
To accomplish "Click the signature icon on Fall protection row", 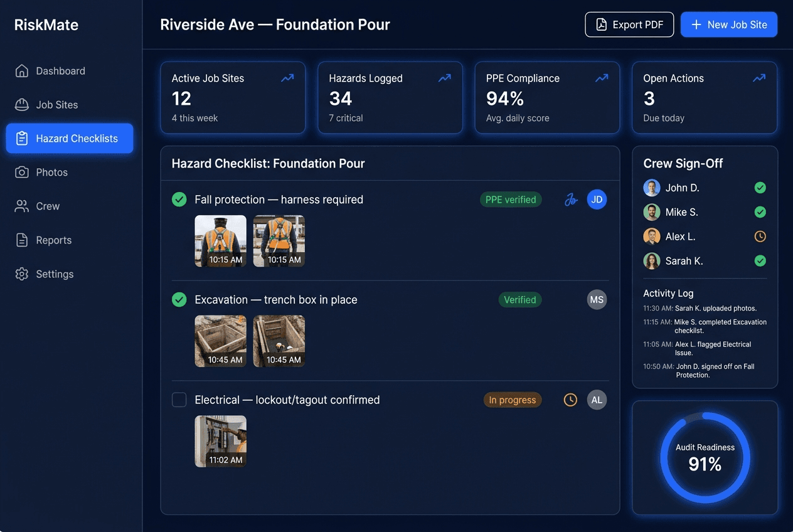I will click(x=570, y=200).
